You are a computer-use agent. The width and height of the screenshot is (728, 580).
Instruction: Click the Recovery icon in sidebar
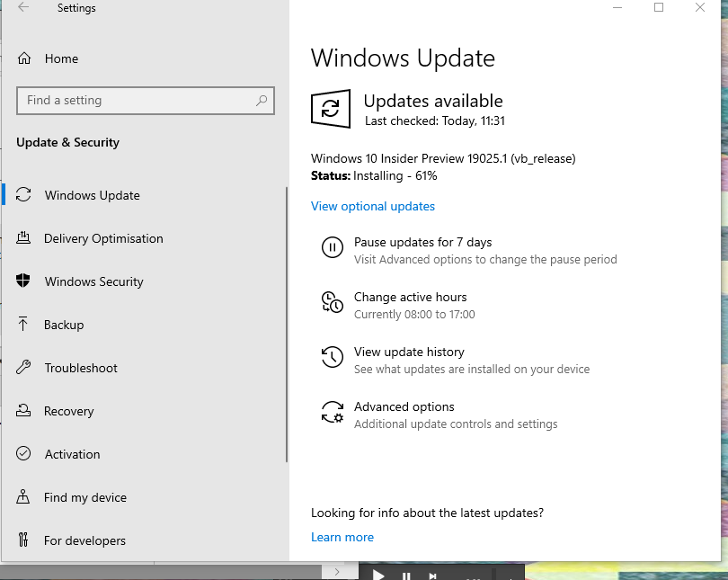[23, 410]
